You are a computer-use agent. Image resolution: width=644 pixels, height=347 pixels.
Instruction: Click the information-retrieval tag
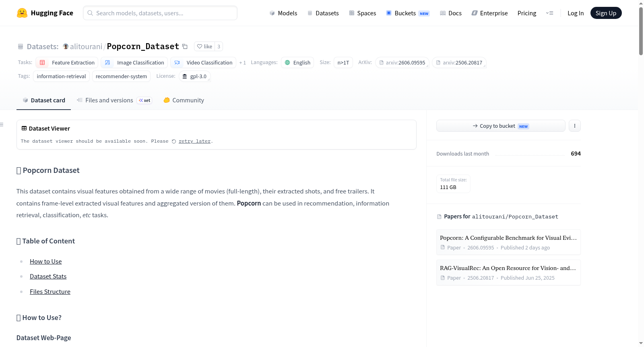point(61,76)
